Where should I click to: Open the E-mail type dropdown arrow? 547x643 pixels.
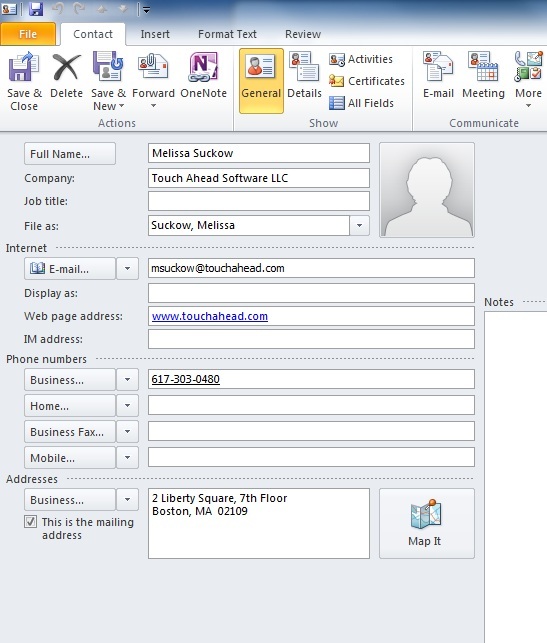127,269
